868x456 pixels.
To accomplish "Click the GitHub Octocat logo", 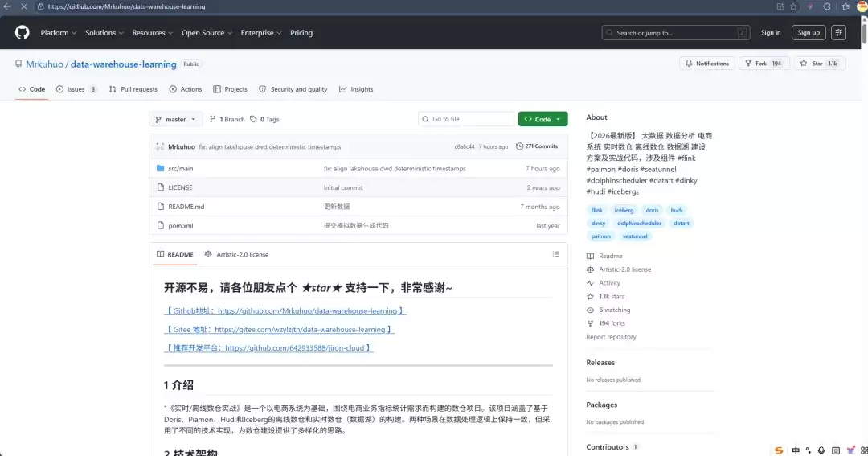I will [22, 33].
